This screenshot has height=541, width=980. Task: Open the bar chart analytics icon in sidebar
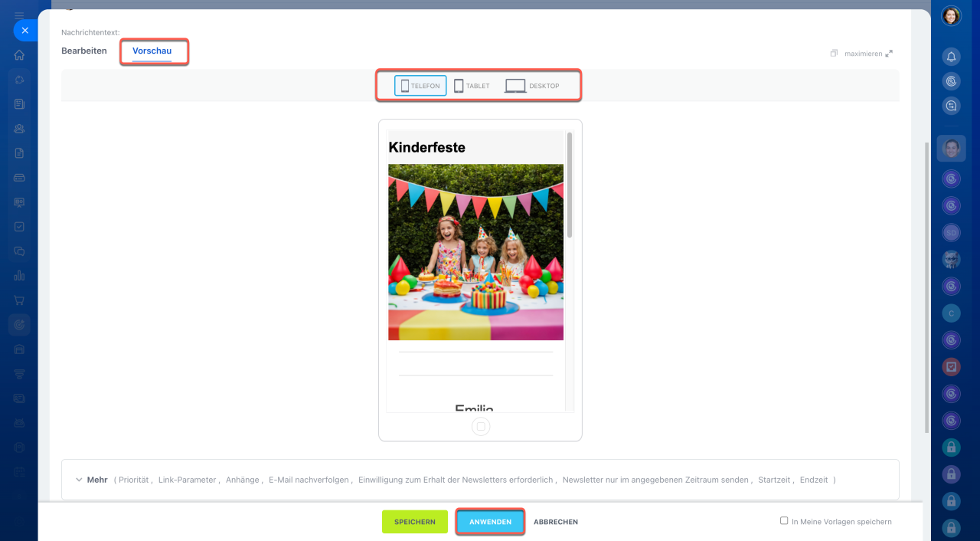point(19,276)
